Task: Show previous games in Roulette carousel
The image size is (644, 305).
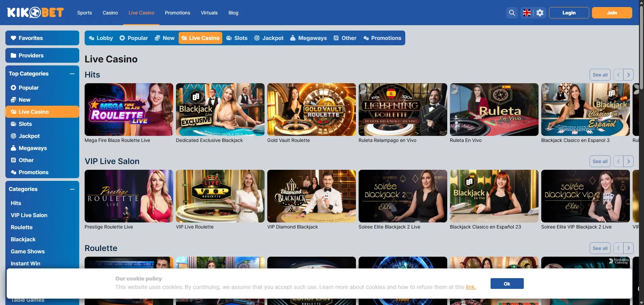Action: tap(618, 248)
